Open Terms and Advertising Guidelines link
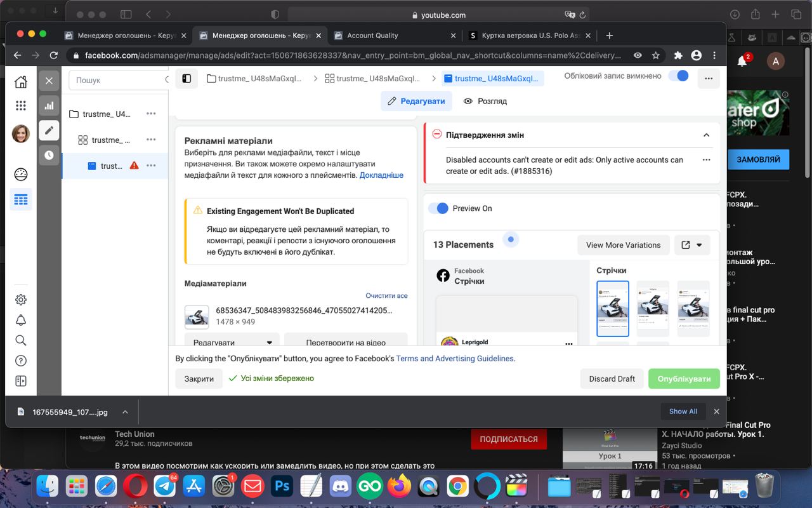The height and width of the screenshot is (508, 812). (x=455, y=358)
